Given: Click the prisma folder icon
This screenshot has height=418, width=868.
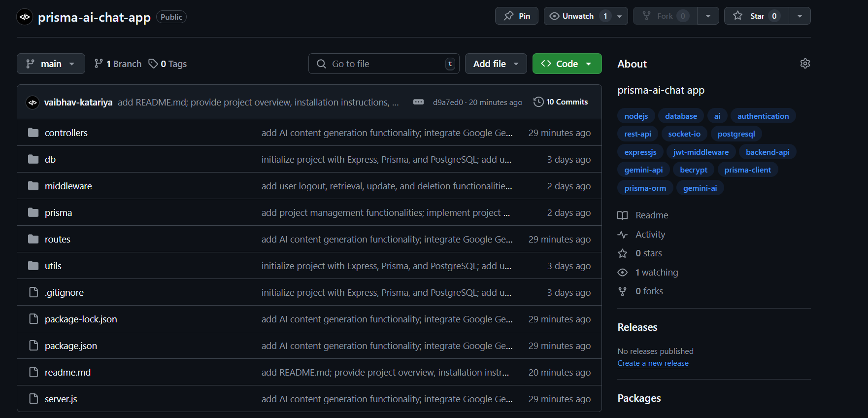Looking at the screenshot, I should tap(33, 212).
